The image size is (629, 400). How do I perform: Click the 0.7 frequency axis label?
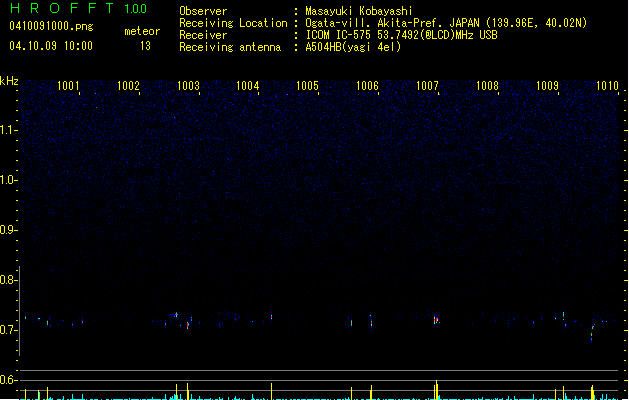[7, 330]
